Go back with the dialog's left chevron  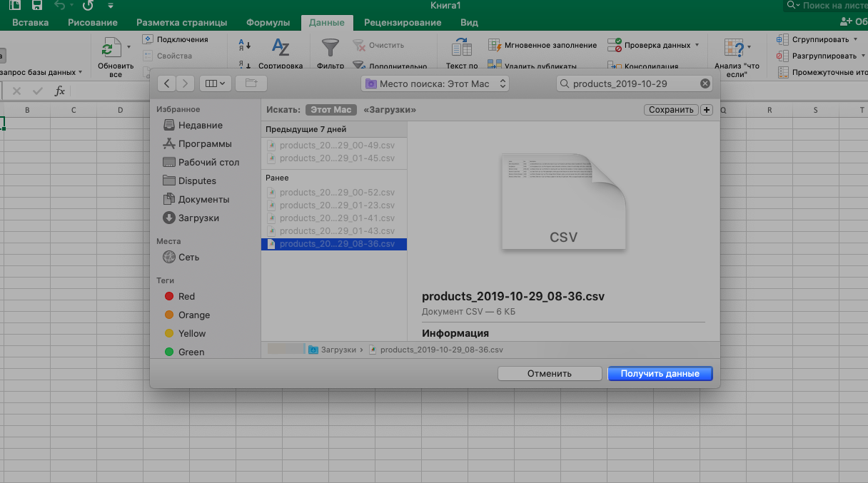[x=166, y=83]
